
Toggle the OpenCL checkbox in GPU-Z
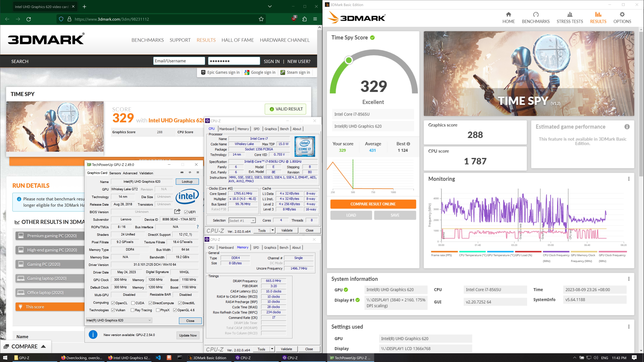tap(113, 303)
